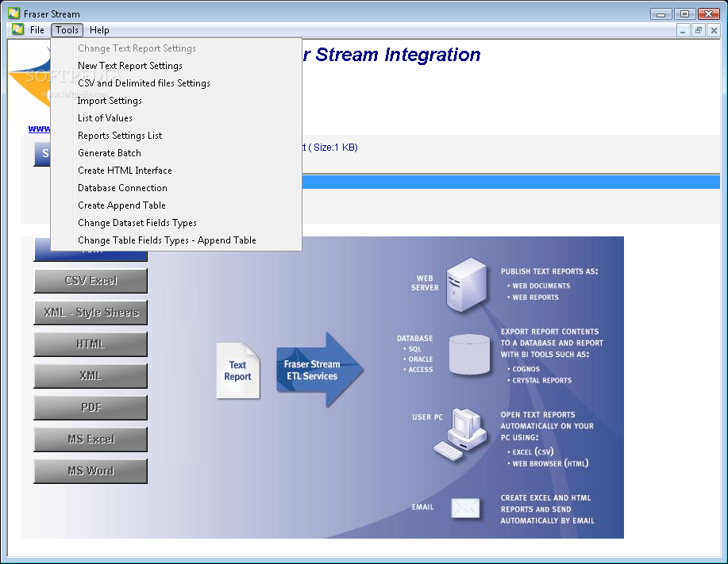
Task: Minimize the Fraser Stream window
Action: [x=661, y=14]
